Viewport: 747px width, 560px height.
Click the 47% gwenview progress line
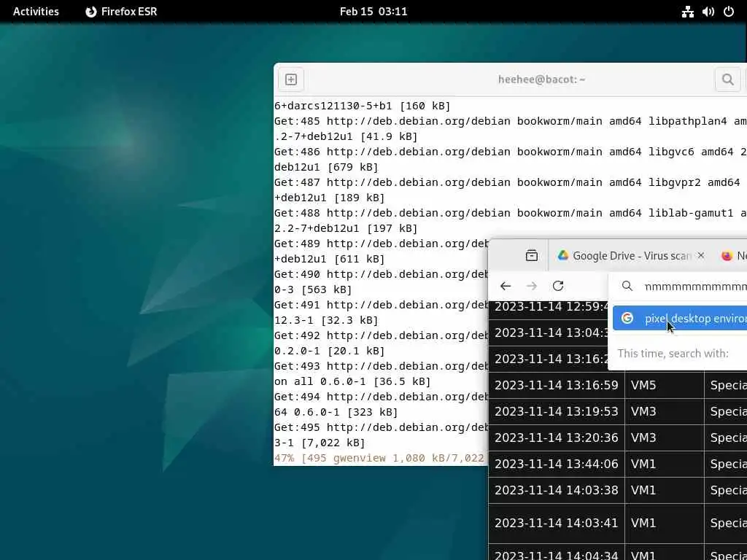pyautogui.click(x=381, y=458)
